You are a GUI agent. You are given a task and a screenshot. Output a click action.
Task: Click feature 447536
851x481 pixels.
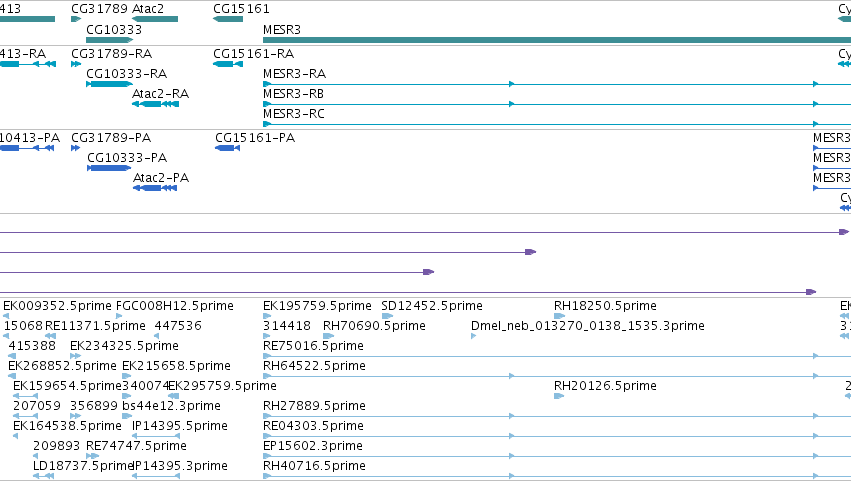178,326
